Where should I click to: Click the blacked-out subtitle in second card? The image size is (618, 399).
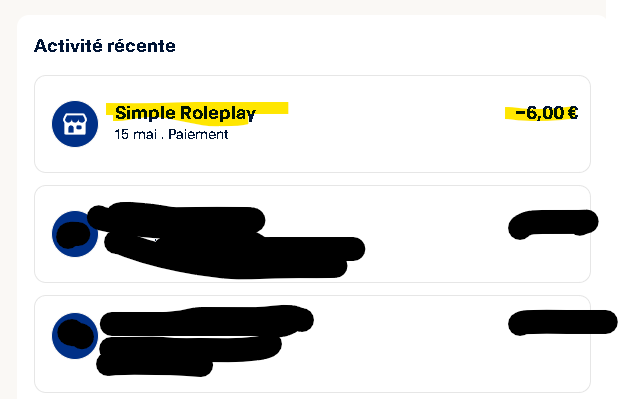[x=235, y=254]
